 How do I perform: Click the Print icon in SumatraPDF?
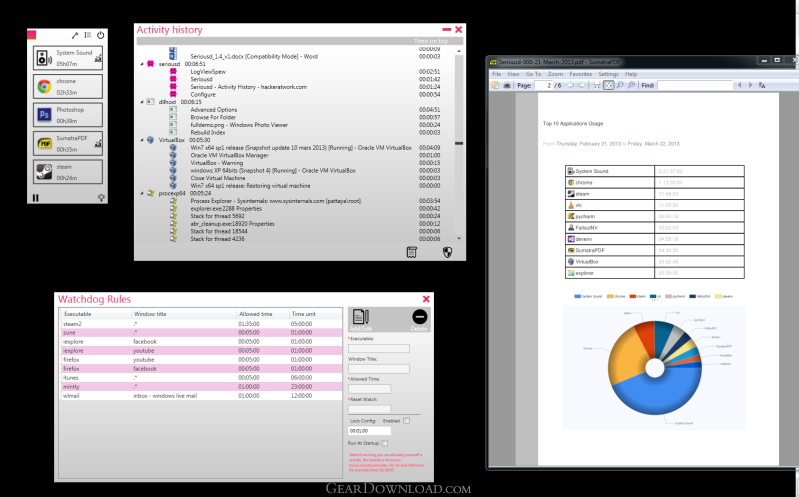(x=507, y=85)
